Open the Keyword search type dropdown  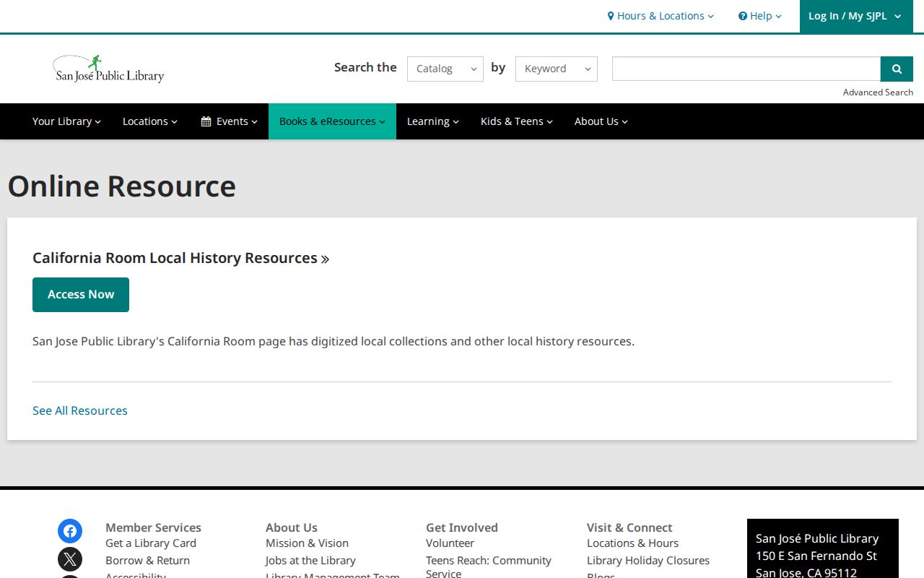557,69
